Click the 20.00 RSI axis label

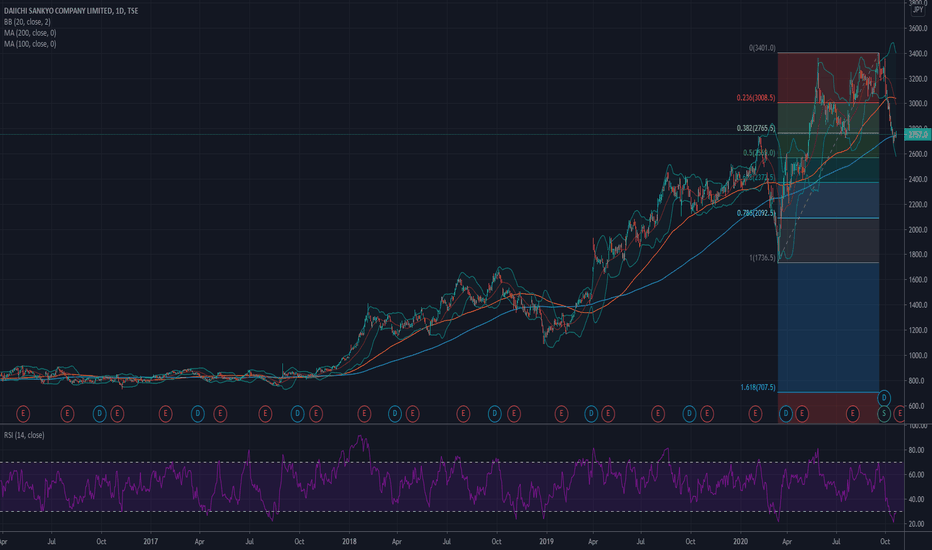coord(918,524)
